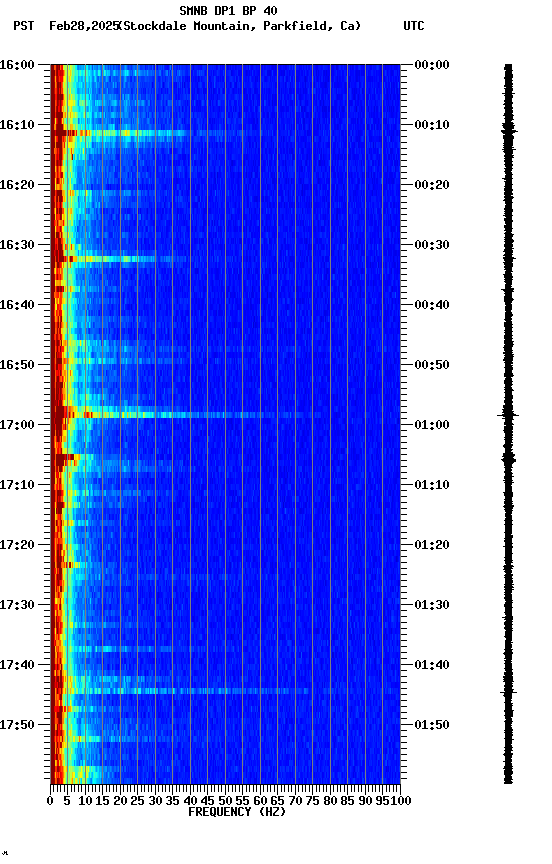Click the 16:40 PST time label
This screenshot has width=552, height=864.
17,305
